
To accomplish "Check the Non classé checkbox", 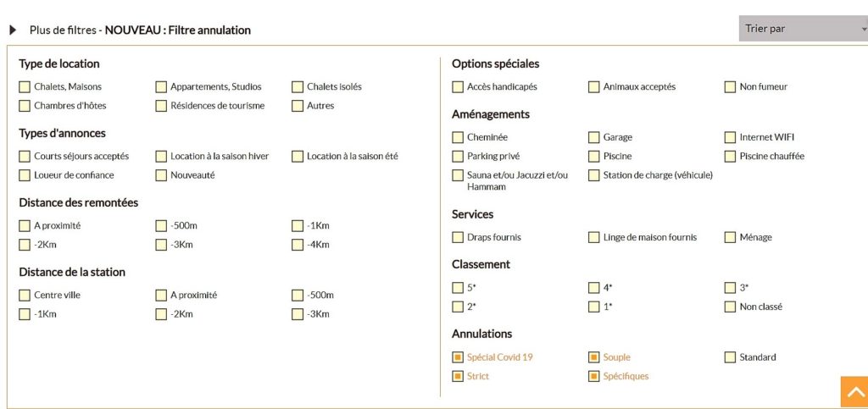I will pos(730,307).
